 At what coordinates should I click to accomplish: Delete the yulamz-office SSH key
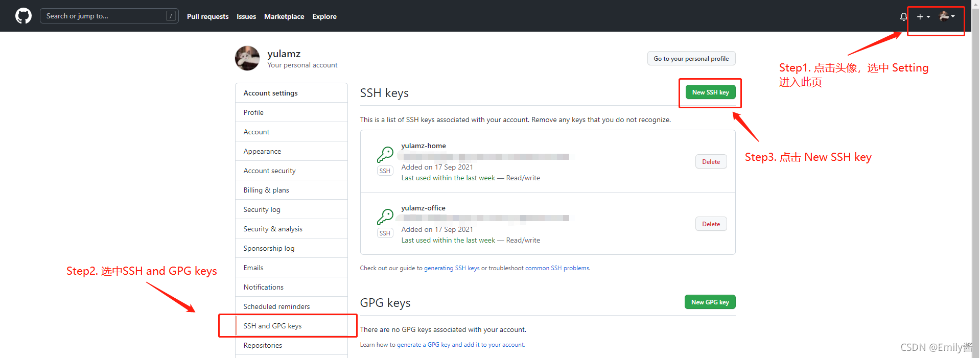click(x=711, y=224)
